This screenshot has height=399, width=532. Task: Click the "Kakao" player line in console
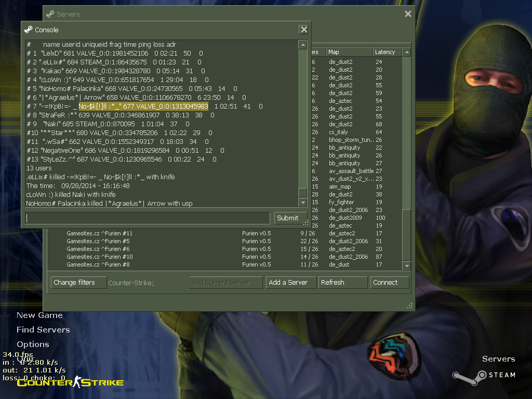(116, 71)
